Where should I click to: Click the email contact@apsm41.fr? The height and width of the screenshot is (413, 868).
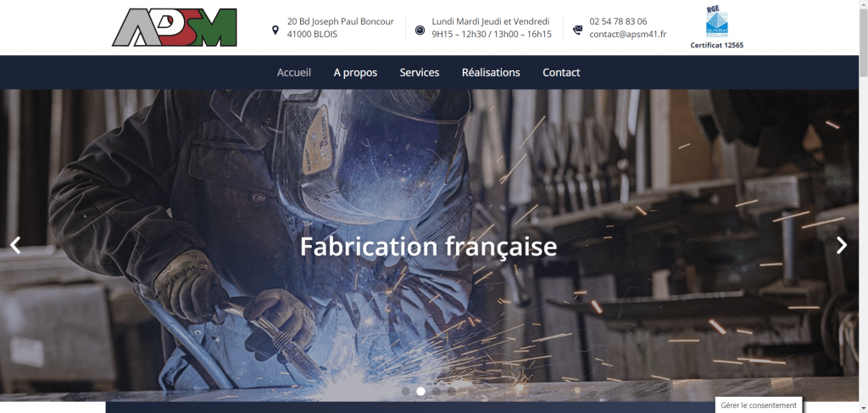(x=628, y=34)
